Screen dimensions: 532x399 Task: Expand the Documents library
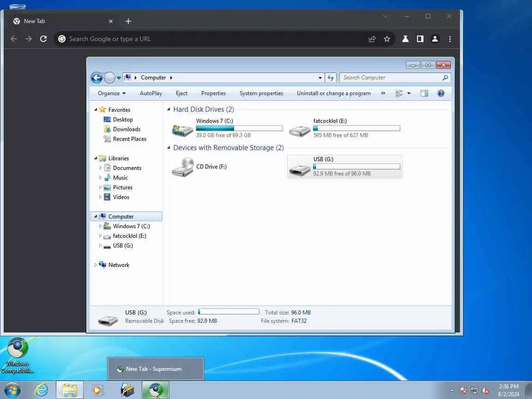[100, 168]
